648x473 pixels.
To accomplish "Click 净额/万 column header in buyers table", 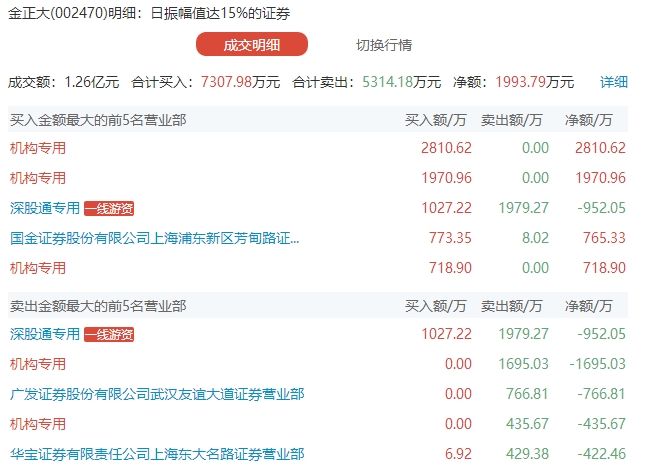I will point(588,120).
